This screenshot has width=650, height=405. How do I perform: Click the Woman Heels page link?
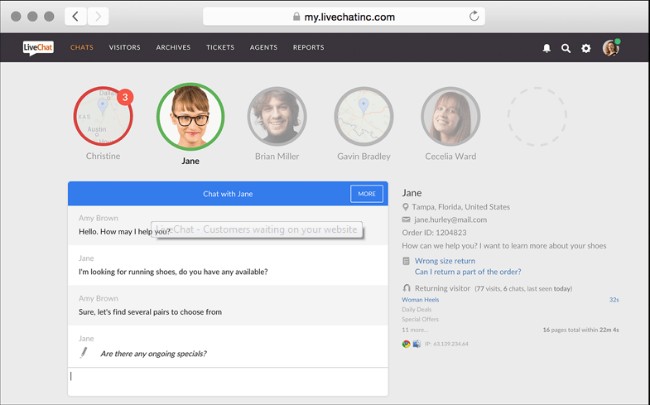click(420, 299)
